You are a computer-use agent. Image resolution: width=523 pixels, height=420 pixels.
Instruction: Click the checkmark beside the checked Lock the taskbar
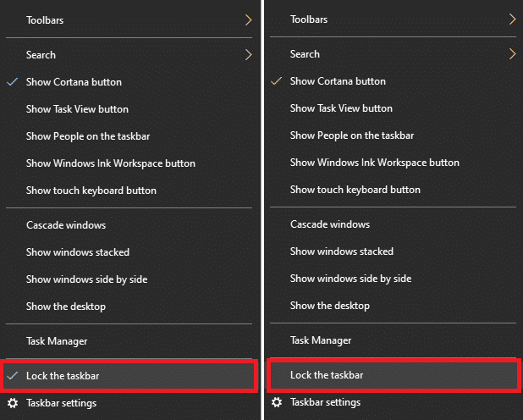[x=12, y=375]
